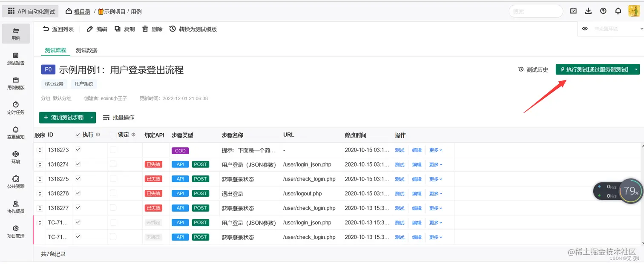Click 编辑 pencil in toolbar
The height and width of the screenshot is (264, 644).
pyautogui.click(x=97, y=29)
